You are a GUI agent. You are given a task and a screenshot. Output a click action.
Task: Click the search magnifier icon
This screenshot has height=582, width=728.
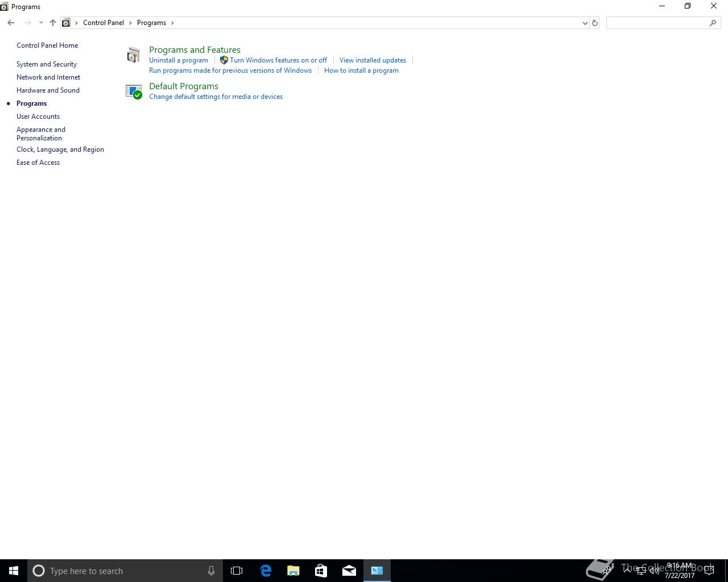(713, 23)
